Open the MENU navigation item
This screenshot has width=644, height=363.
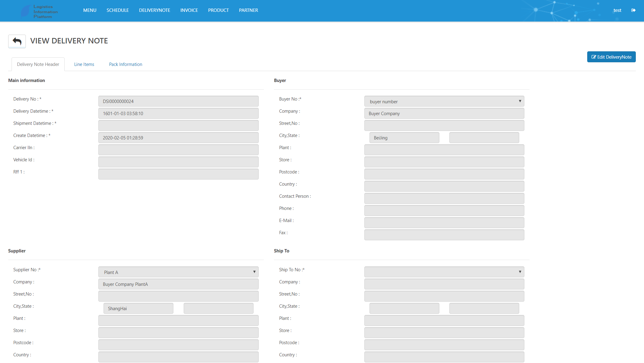point(90,10)
